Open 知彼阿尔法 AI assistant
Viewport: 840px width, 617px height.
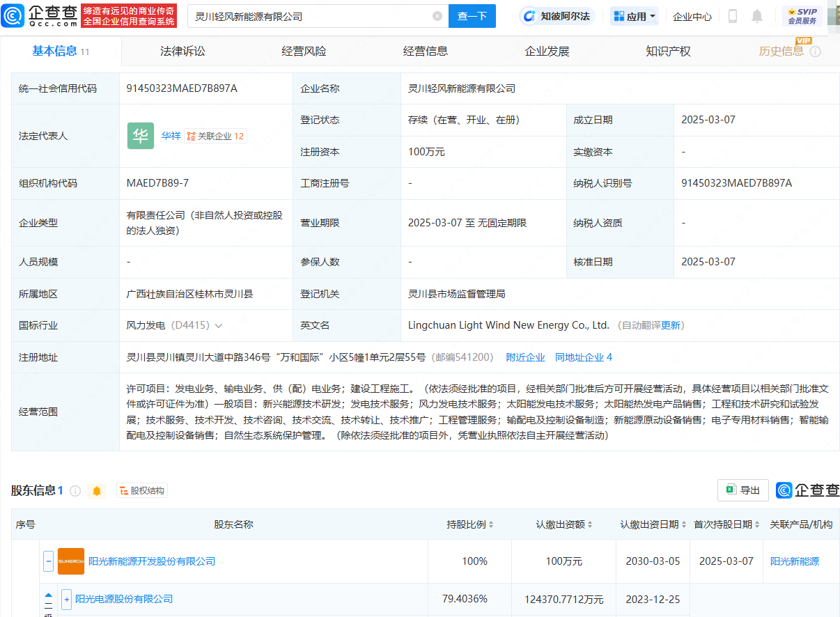(557, 16)
